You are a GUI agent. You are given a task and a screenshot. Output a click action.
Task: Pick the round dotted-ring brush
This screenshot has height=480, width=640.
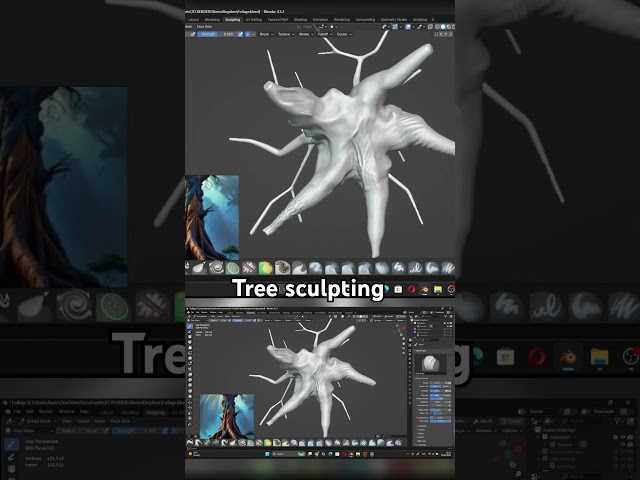282,268
